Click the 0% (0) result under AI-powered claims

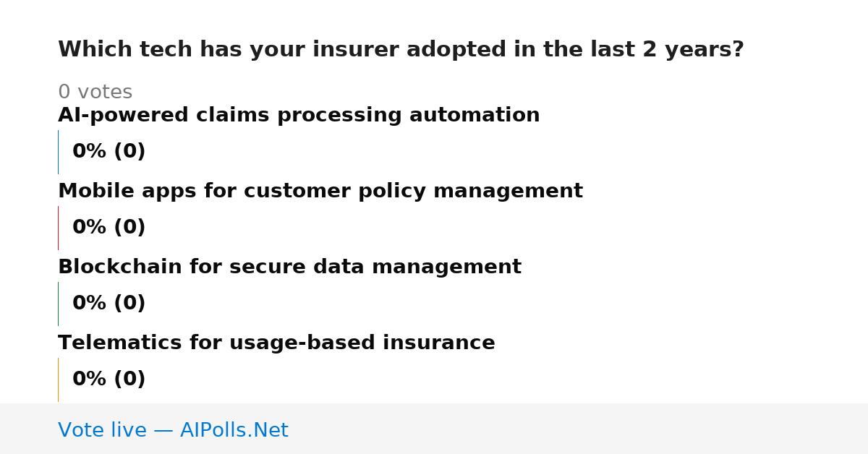pos(109,152)
